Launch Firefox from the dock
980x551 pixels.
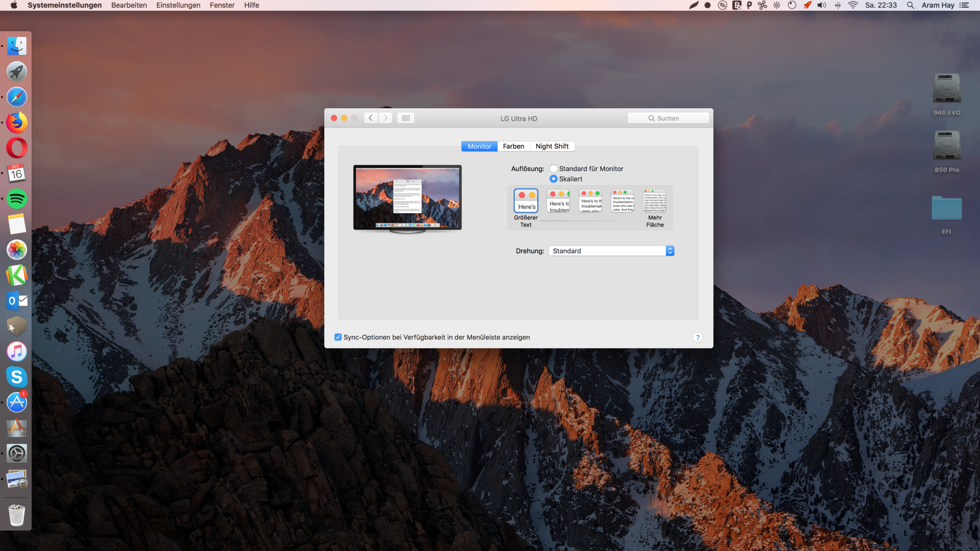(17, 122)
